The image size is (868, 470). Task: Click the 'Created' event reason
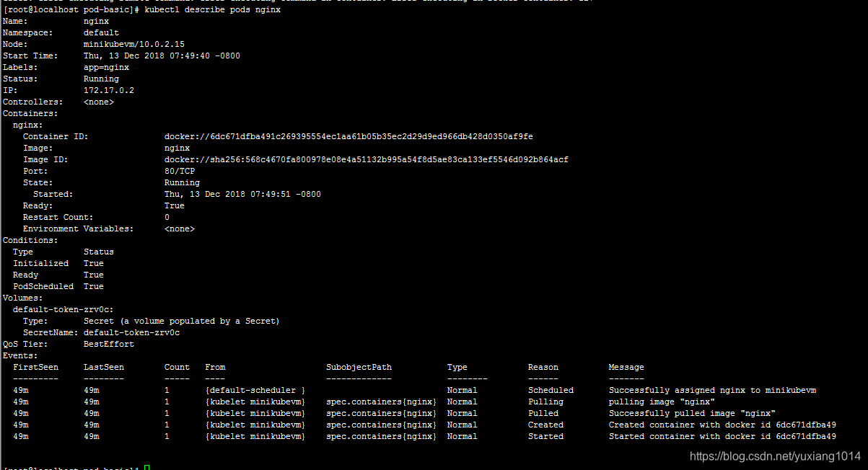click(x=545, y=425)
